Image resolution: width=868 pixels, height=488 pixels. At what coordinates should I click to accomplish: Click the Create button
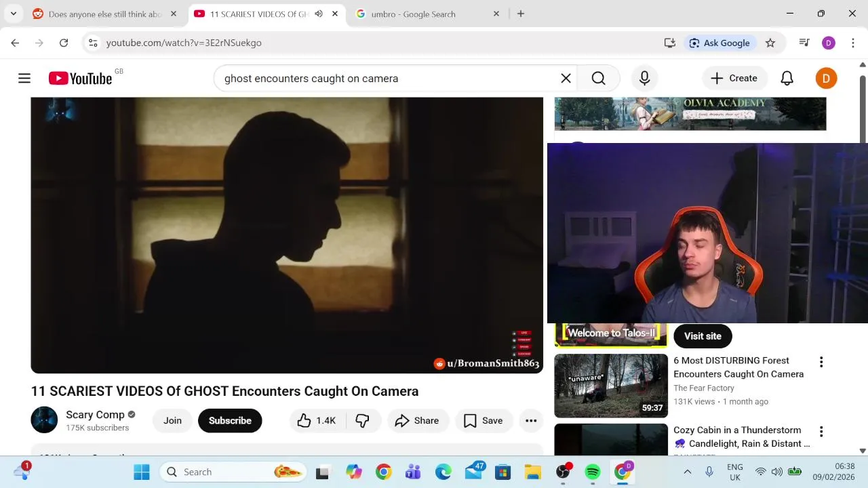734,79
